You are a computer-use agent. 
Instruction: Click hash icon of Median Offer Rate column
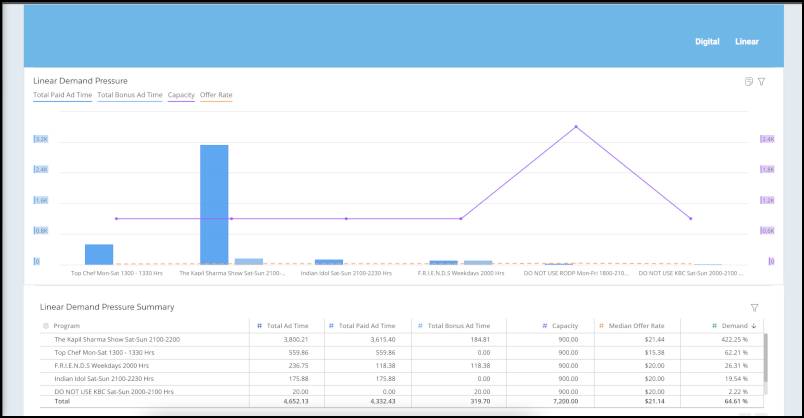pos(601,326)
